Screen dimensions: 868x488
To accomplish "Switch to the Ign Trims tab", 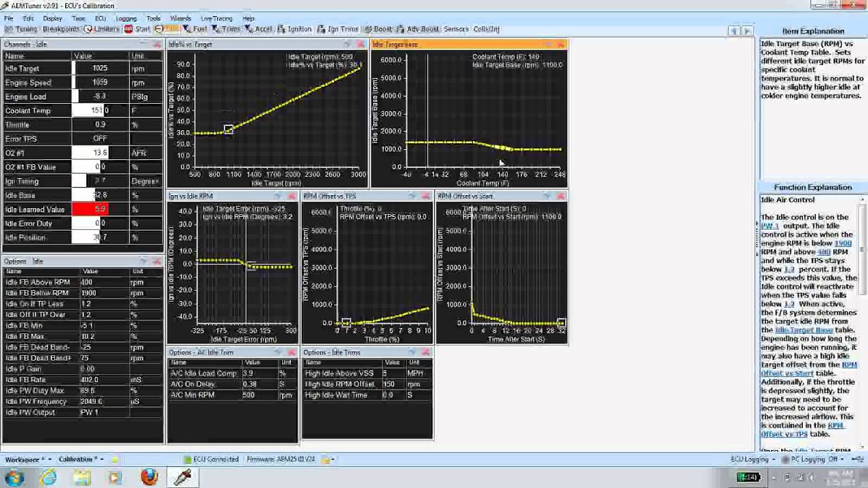I will click(338, 29).
